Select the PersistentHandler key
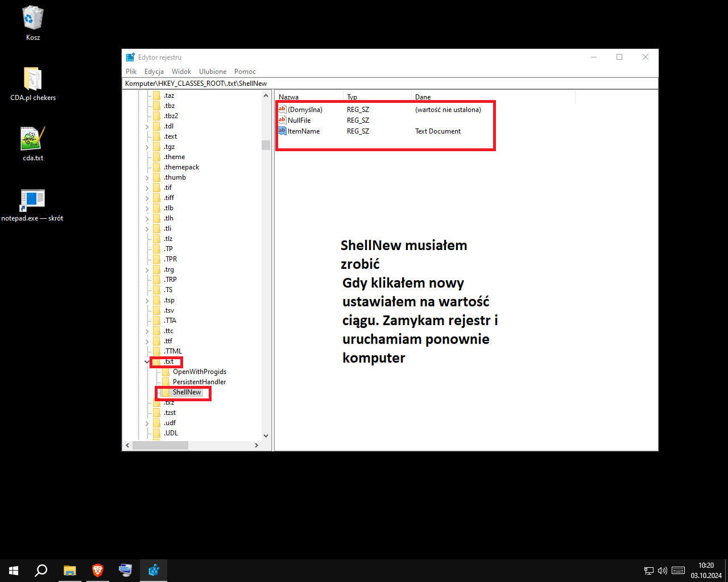The width and height of the screenshot is (728, 582). 199,382
